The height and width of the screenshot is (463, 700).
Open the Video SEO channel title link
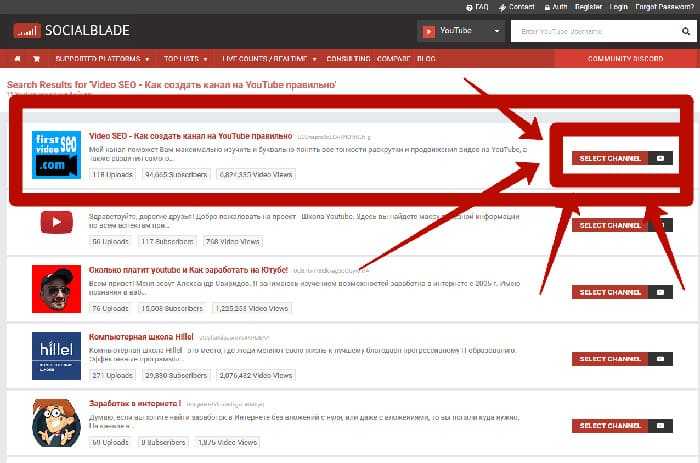click(x=191, y=136)
